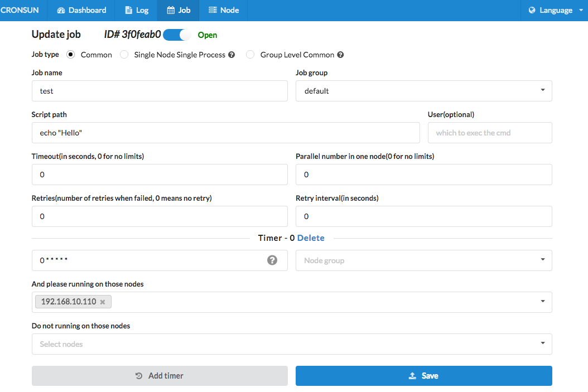The height and width of the screenshot is (392, 588).
Task: Go to CRONSUN home
Action: (20, 10)
